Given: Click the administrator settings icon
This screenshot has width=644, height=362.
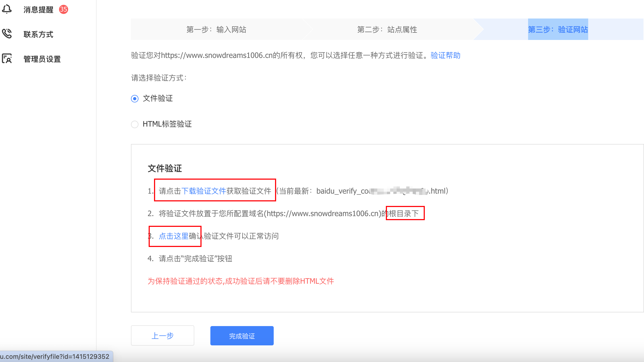Looking at the screenshot, I should pyautogui.click(x=7, y=58).
